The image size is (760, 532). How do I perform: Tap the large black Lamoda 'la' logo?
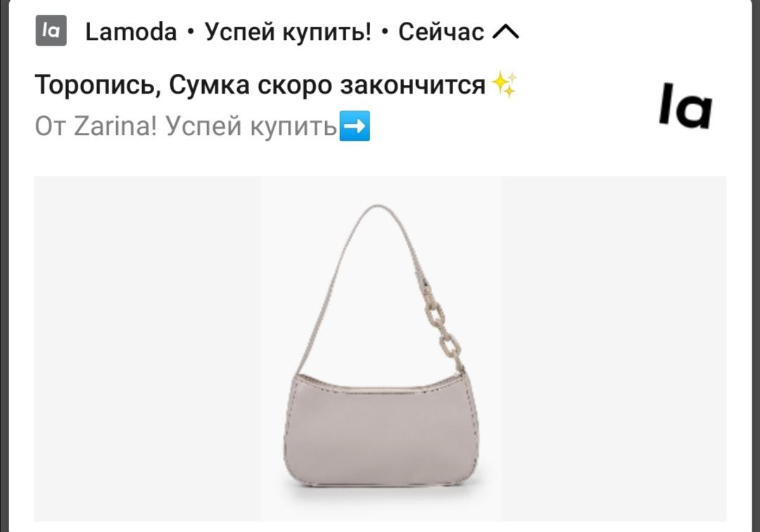click(x=685, y=106)
